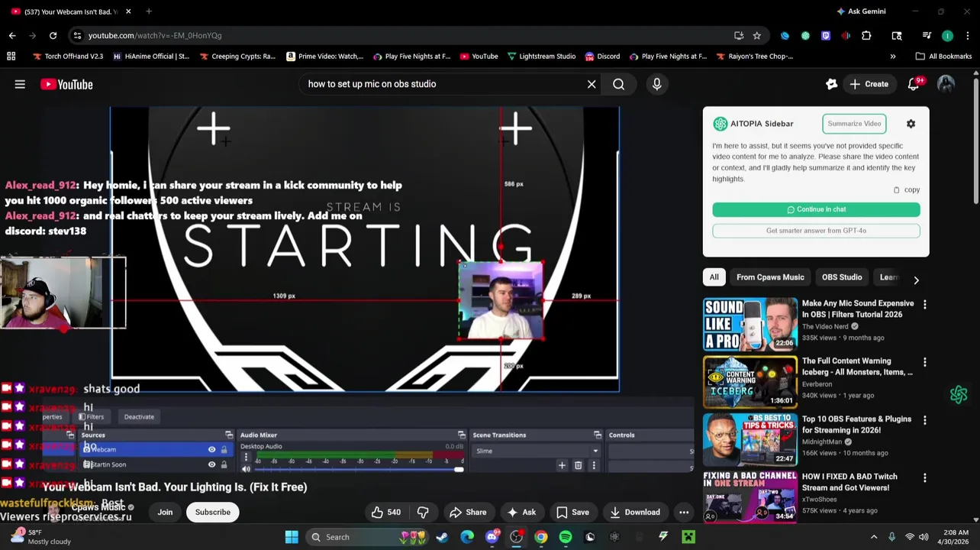Click the address bar URL
Screen dimensions: 980x550
point(155,35)
